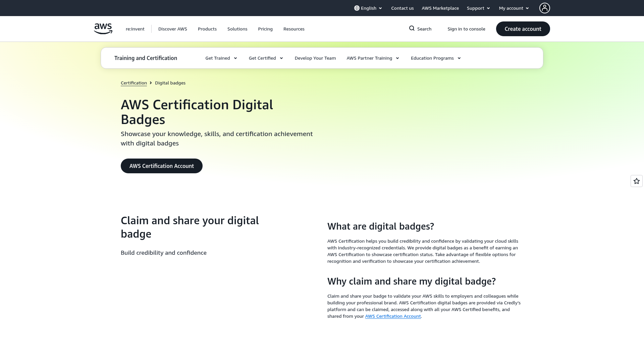The width and height of the screenshot is (644, 362).
Task: Open the user profile avatar icon
Action: pyautogui.click(x=544, y=8)
